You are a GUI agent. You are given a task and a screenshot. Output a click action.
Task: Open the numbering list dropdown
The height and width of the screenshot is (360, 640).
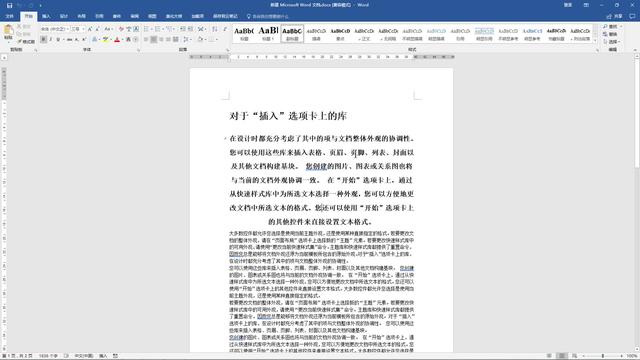[x=163, y=29]
